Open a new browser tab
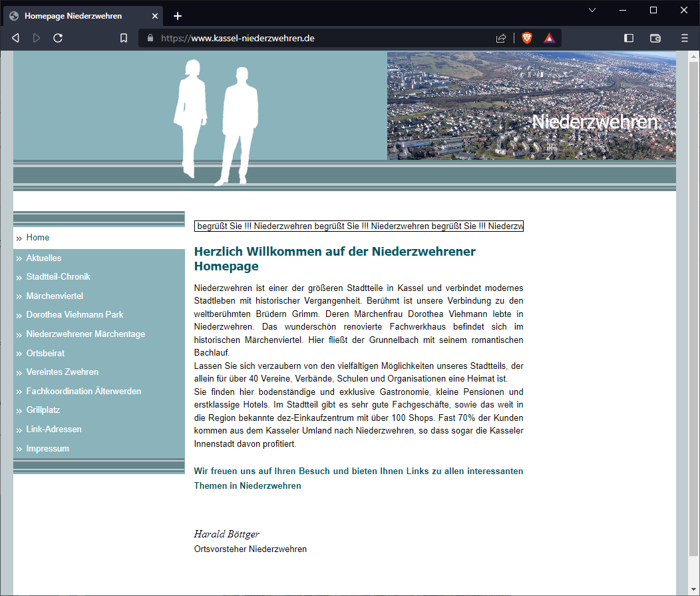Viewport: 700px width, 596px height. point(177,15)
